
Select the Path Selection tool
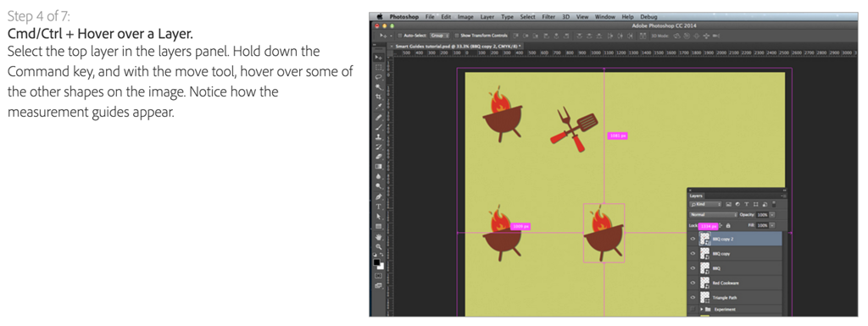tap(379, 217)
